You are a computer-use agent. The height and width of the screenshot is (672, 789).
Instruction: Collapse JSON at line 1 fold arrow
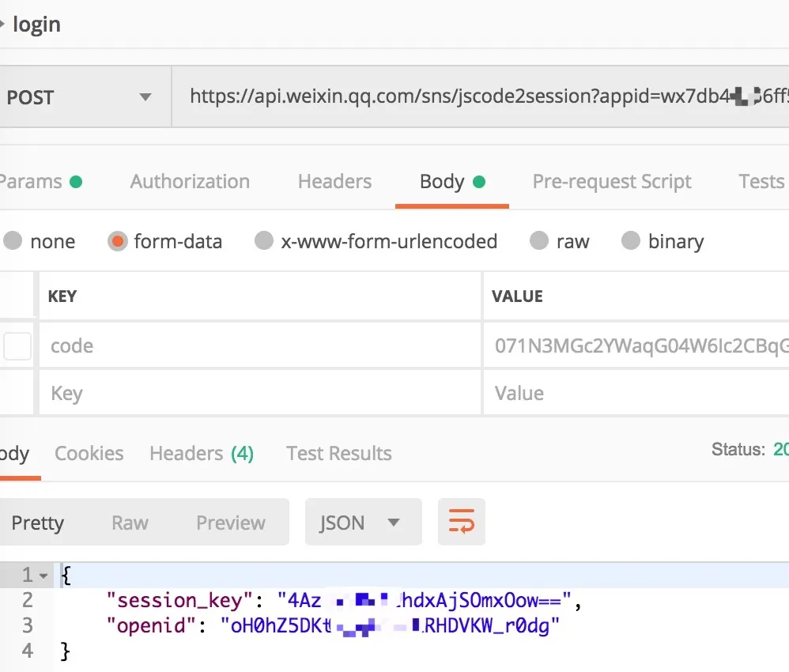[43, 575]
